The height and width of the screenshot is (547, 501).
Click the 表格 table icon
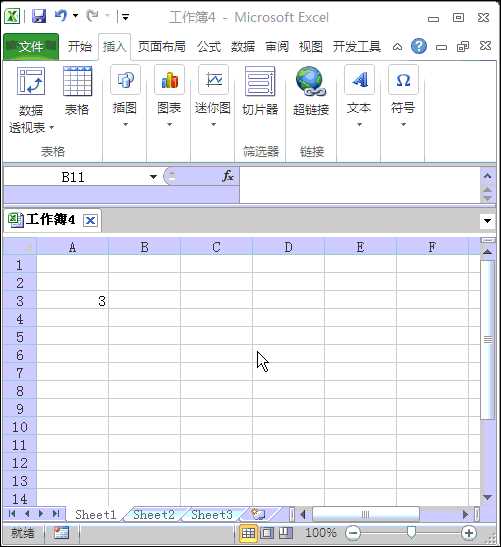point(77,91)
